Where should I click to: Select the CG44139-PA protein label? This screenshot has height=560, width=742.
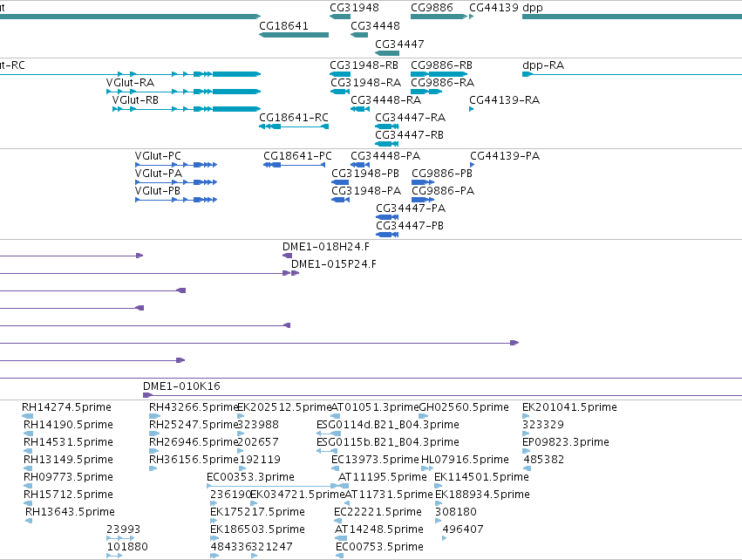(505, 156)
